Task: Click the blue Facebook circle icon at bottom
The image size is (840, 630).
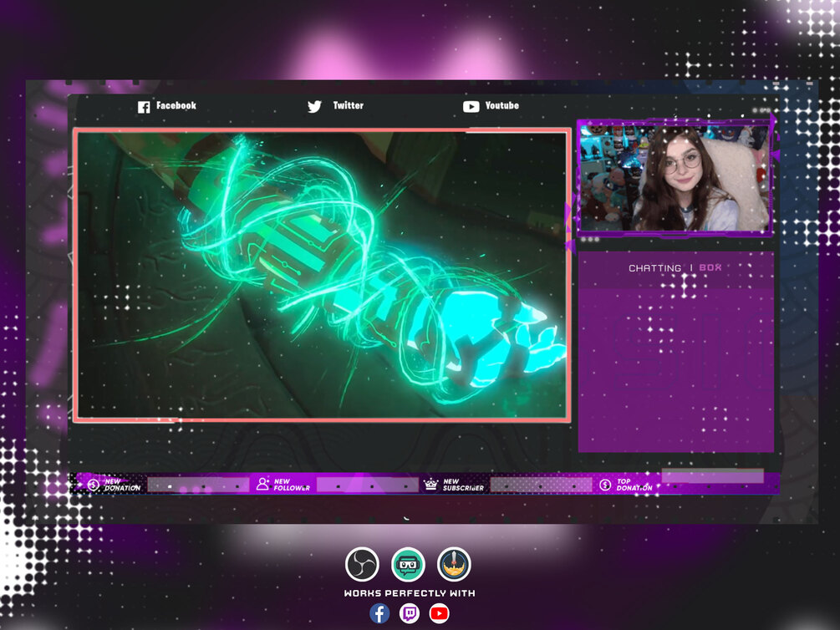Action: (x=379, y=613)
